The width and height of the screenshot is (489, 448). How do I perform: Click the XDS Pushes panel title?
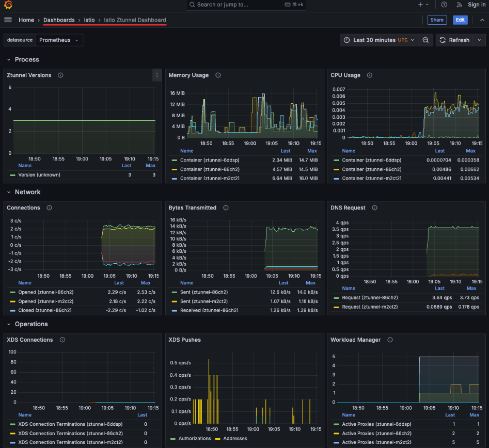[x=185, y=340]
